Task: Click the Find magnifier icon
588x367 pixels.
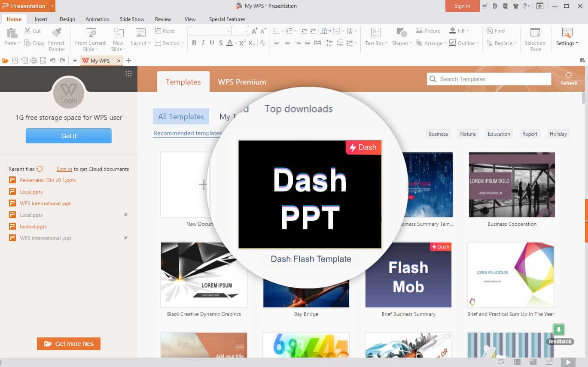Action: click(x=490, y=30)
